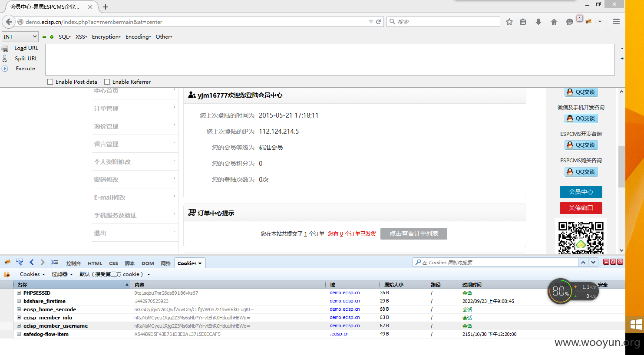Go to the browser home page icon
644x355 pixels.
(x=554, y=22)
